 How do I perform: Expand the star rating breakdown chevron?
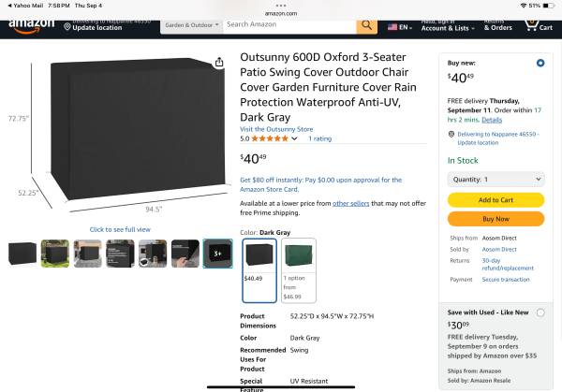pos(294,138)
